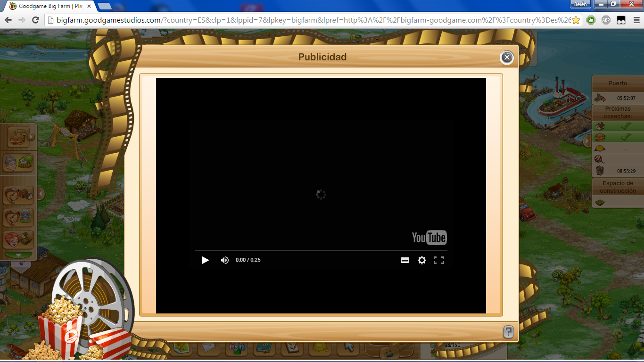Viewport: 644px width, 362px height.
Task: Open the grandma vegetable garden quest
Action: pyautogui.click(x=19, y=163)
